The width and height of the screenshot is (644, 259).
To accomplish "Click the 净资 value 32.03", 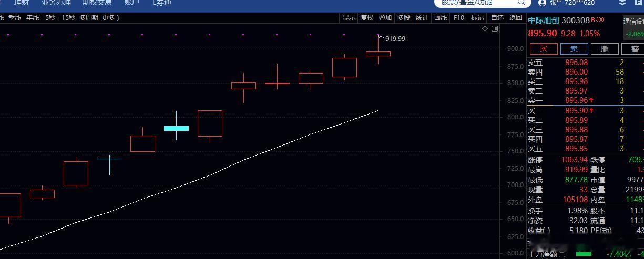I will coord(578,221).
